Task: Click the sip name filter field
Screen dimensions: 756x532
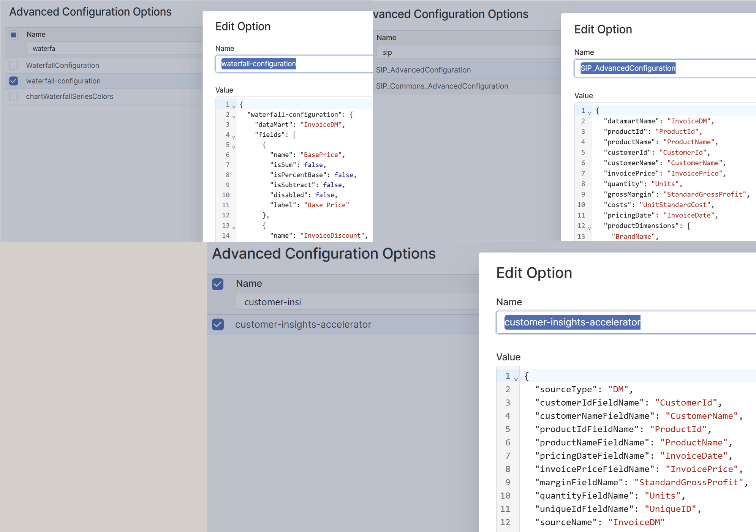Action: 467,52
